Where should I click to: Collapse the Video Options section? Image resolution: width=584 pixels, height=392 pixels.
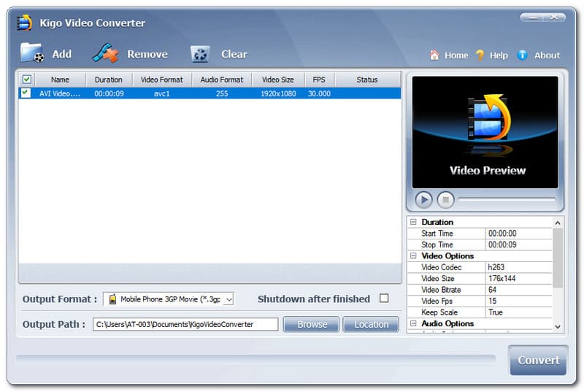(x=413, y=256)
